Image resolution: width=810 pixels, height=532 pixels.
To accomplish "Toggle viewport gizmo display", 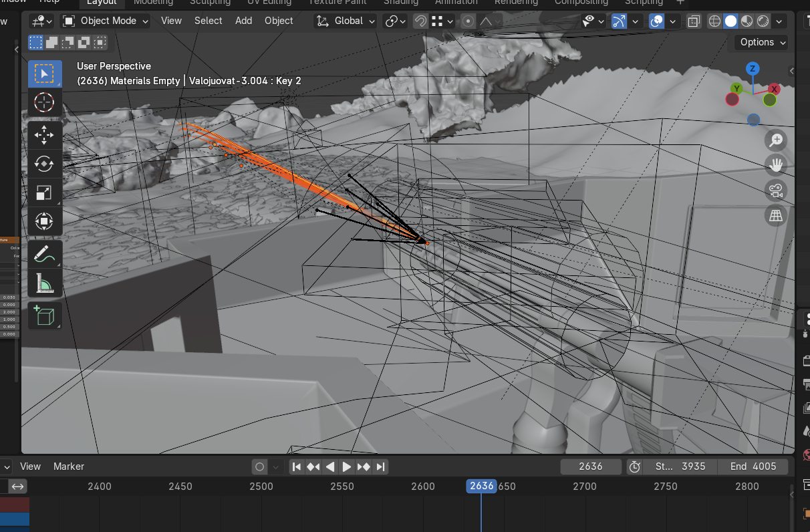I will pyautogui.click(x=620, y=21).
